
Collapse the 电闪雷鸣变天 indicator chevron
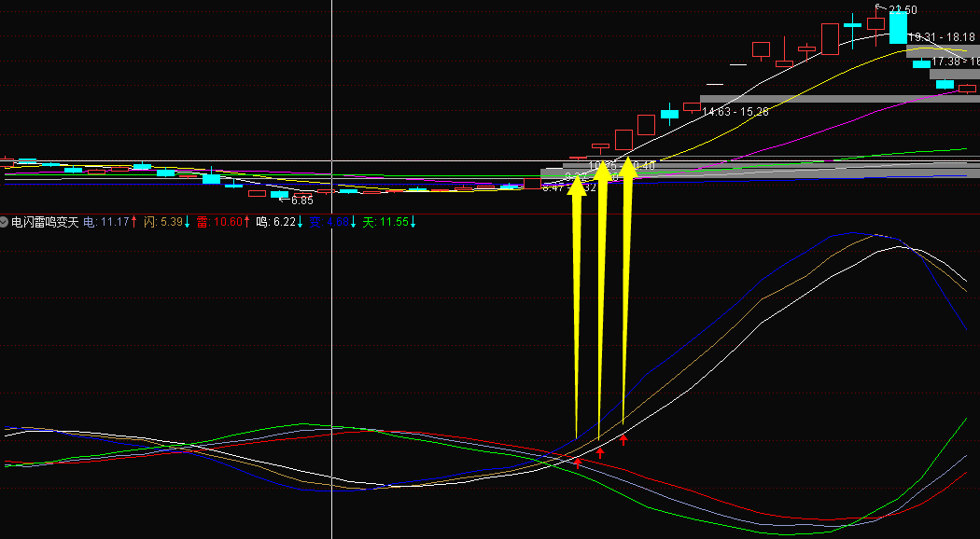tap(5, 222)
